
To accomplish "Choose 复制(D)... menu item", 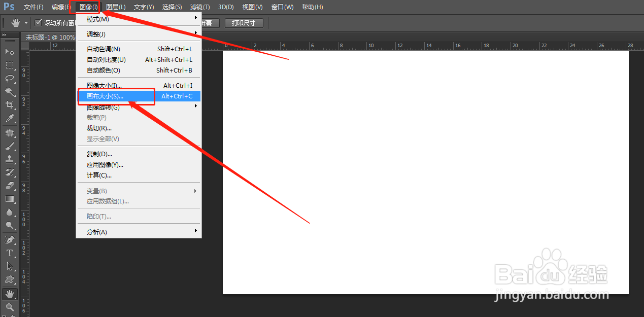I will (x=138, y=154).
